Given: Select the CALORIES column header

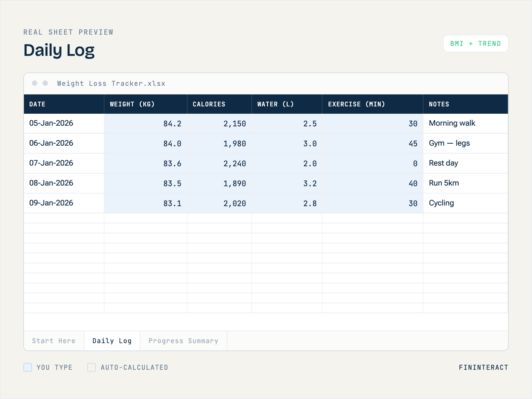Looking at the screenshot, I should point(219,104).
